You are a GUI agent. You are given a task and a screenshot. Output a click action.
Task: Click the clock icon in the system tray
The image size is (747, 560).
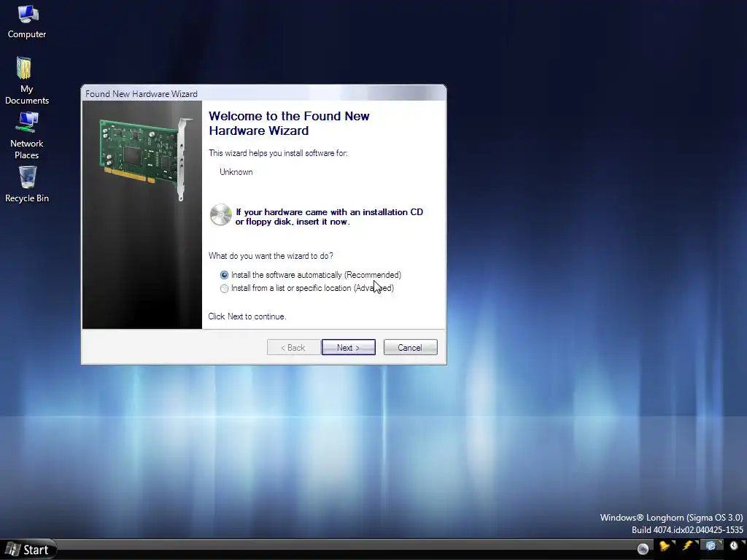[734, 545]
